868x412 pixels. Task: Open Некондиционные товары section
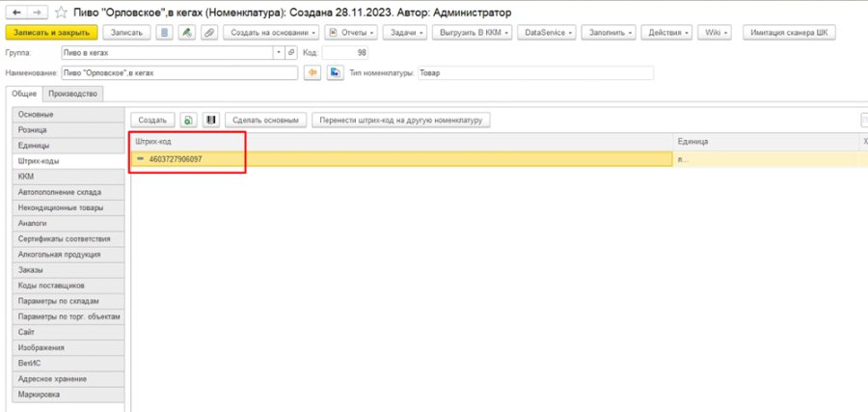(x=68, y=207)
